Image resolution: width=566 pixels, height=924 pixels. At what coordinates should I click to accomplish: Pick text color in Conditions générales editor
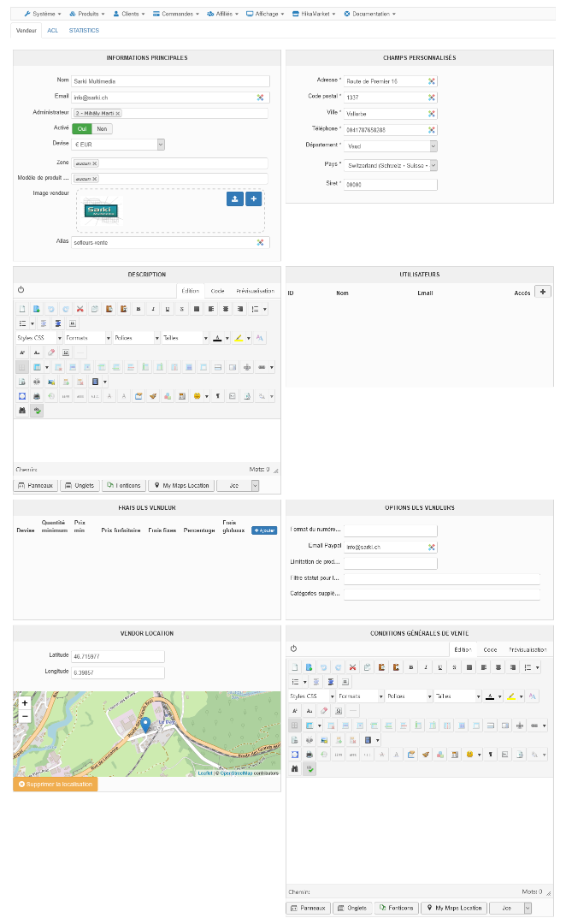point(490,696)
